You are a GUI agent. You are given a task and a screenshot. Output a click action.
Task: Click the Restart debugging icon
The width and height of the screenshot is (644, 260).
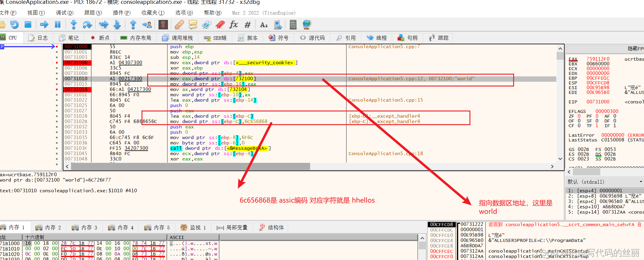14,25
